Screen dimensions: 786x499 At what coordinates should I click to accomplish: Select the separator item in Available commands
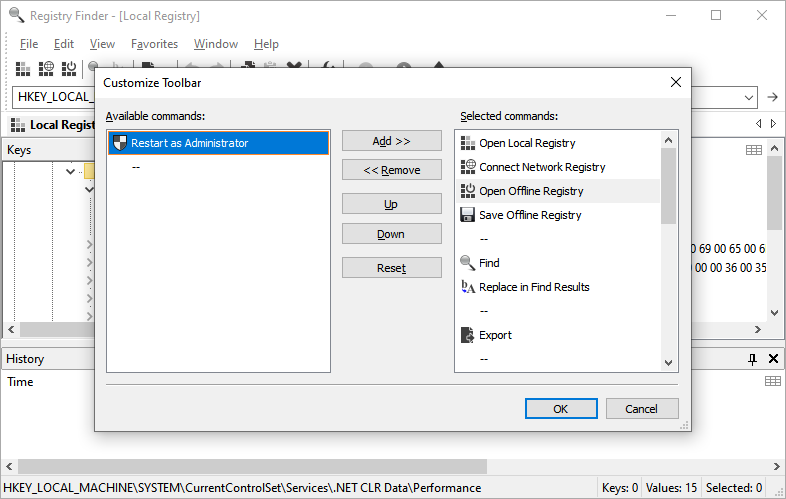[218, 167]
